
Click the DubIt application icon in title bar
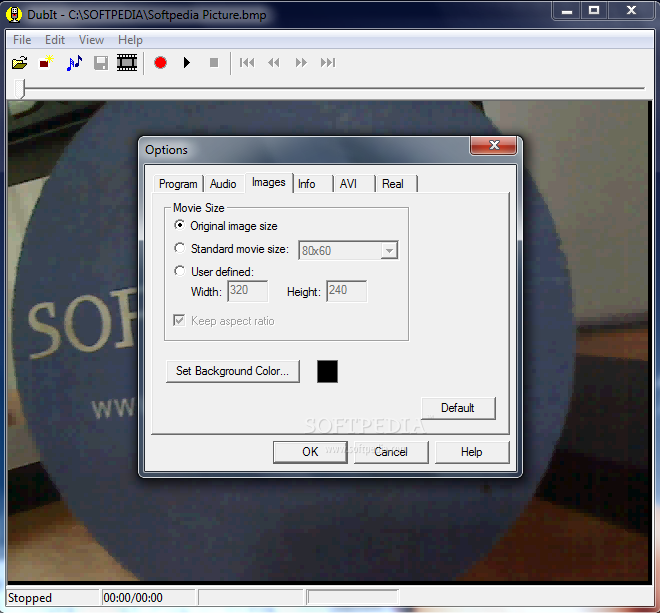click(x=14, y=14)
